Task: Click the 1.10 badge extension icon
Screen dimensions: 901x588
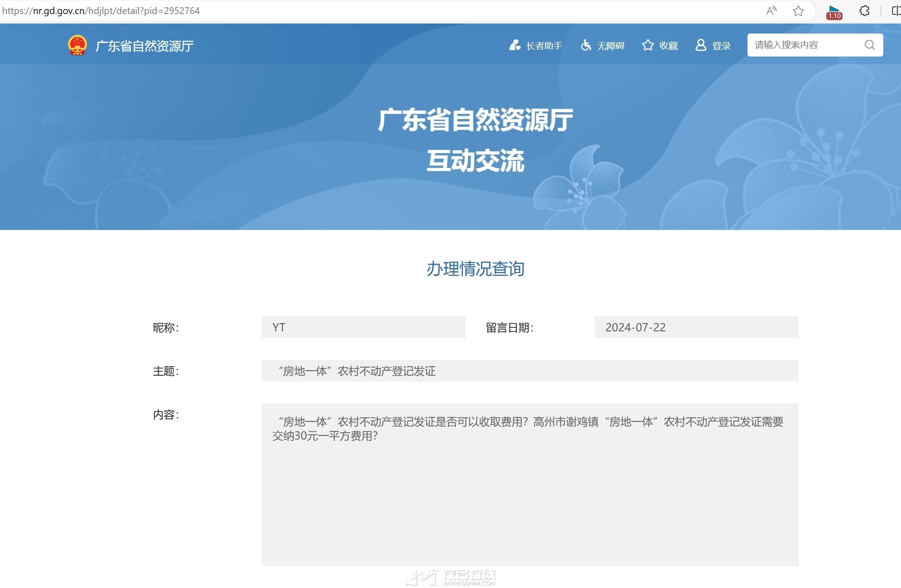Action: click(x=834, y=12)
